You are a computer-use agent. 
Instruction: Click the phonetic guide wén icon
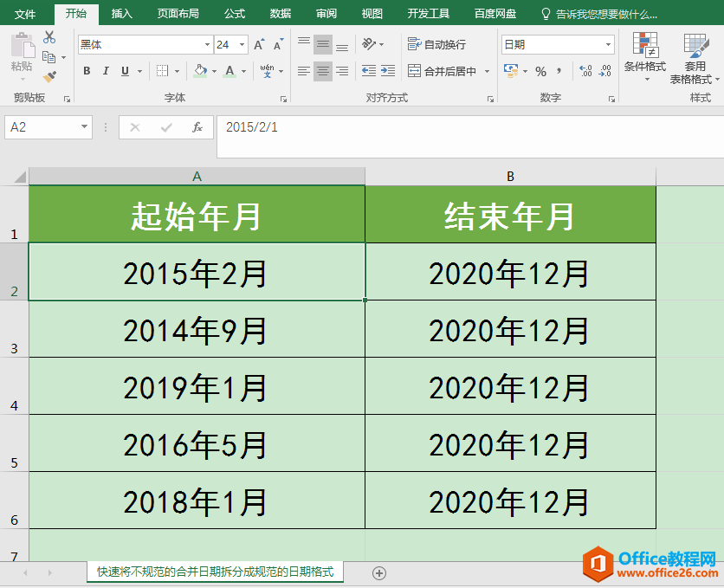click(267, 71)
